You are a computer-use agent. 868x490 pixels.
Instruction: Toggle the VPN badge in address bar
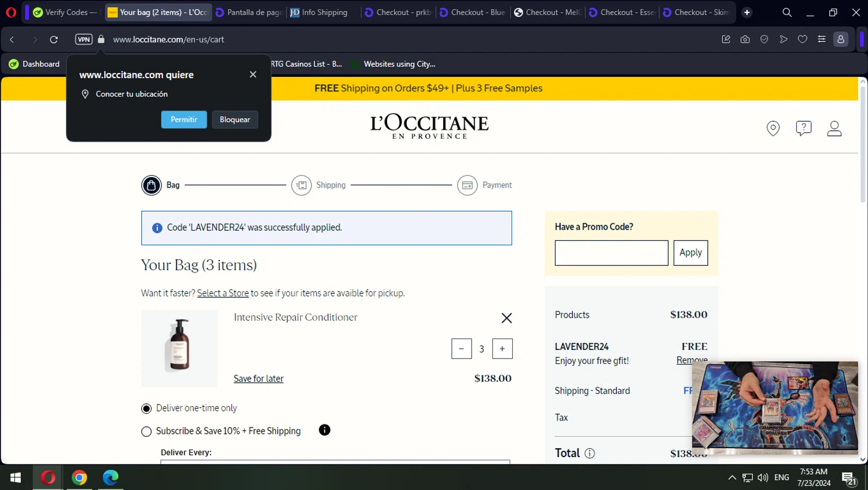click(x=84, y=39)
